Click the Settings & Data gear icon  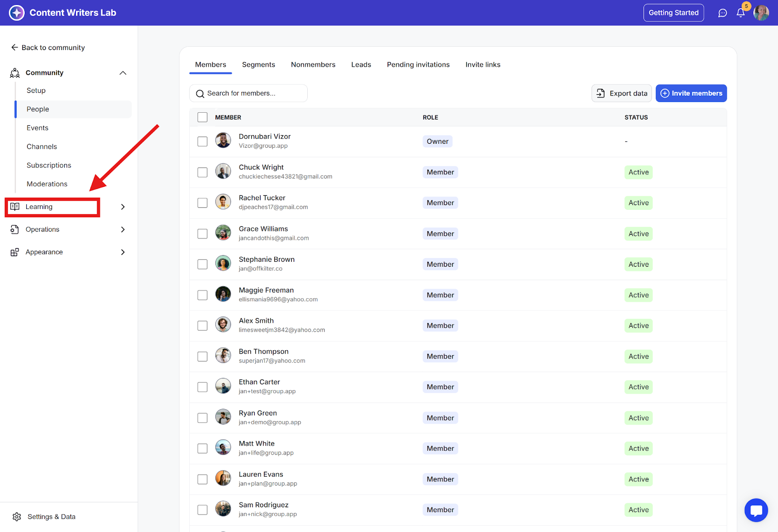(x=17, y=516)
